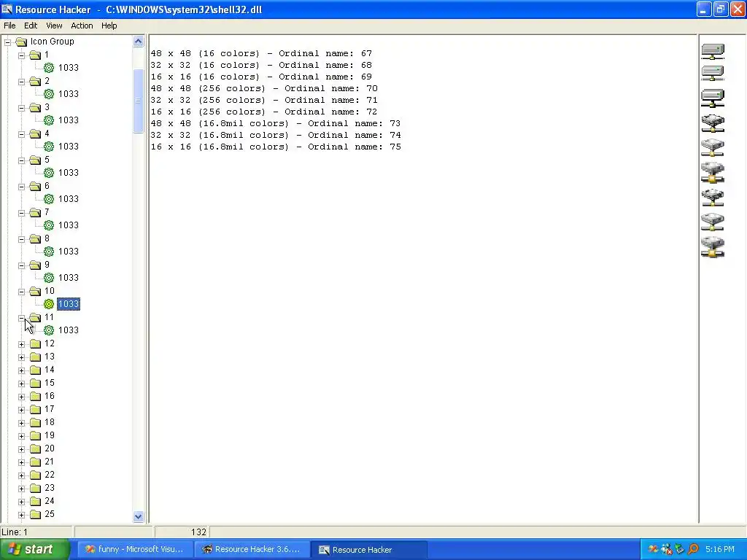747x560 pixels.
Task: Select the 1033 gear icon under folder 8
Action: (x=49, y=251)
